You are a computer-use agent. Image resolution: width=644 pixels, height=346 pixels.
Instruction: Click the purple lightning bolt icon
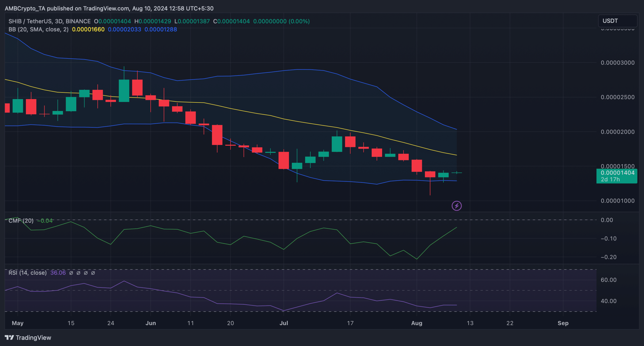click(456, 206)
